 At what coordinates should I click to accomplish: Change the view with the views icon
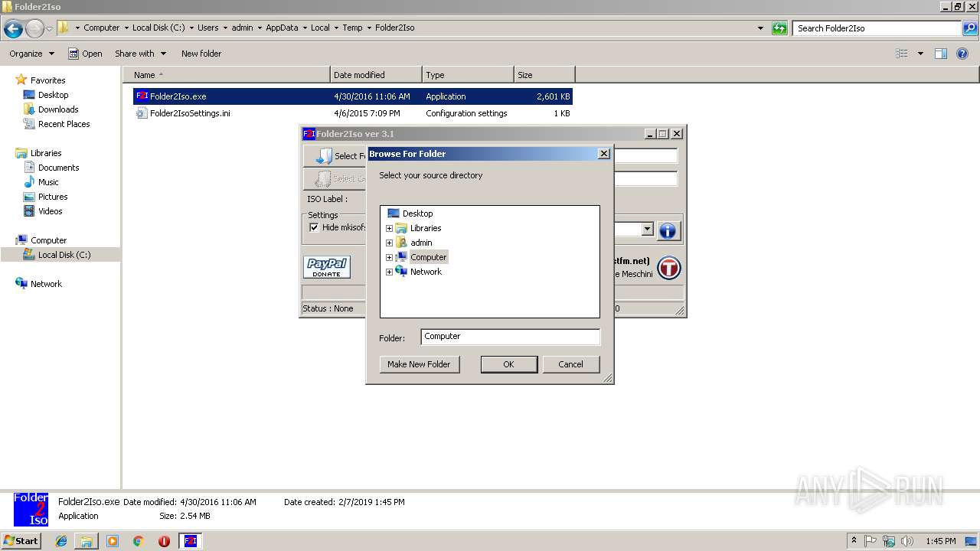(x=902, y=54)
